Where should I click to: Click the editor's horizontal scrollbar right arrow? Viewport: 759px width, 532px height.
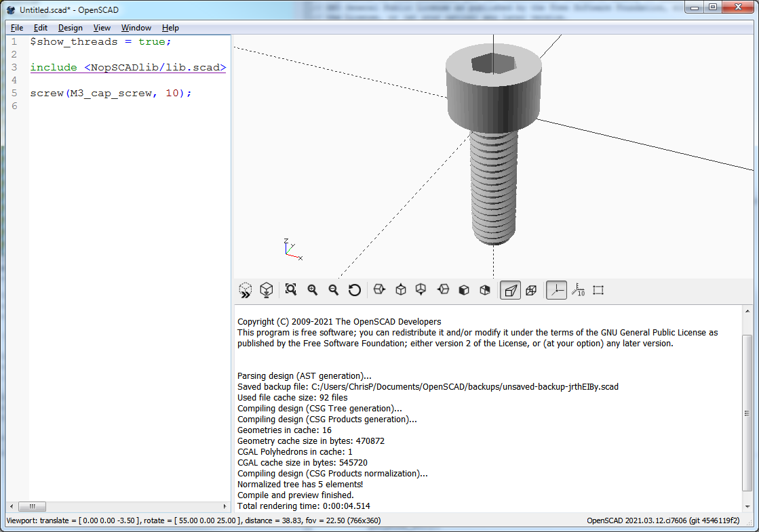point(226,506)
